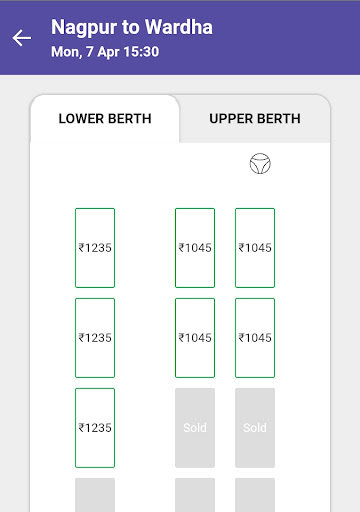Tap grey berth below window-side Sold berth
This screenshot has width=360, height=512.
(255, 495)
